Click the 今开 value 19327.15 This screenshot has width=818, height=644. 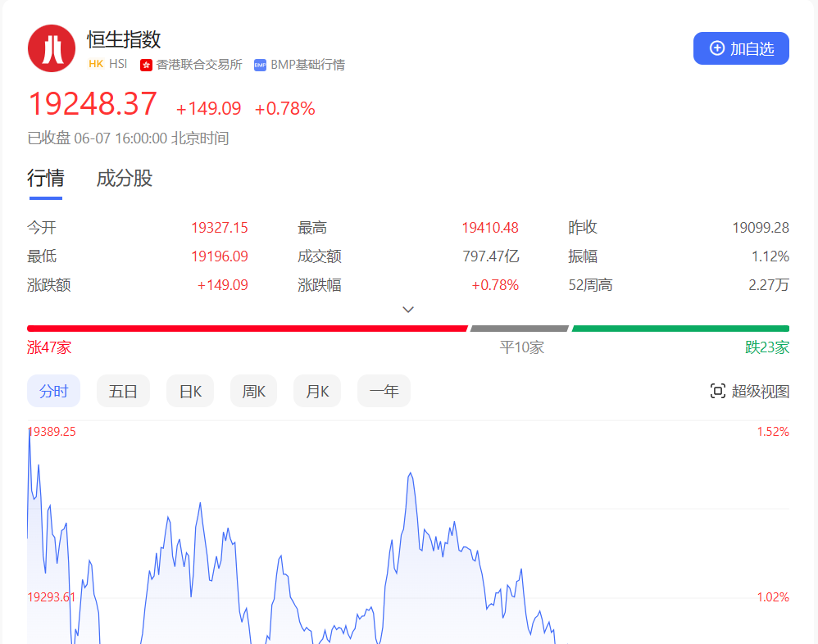tap(220, 228)
